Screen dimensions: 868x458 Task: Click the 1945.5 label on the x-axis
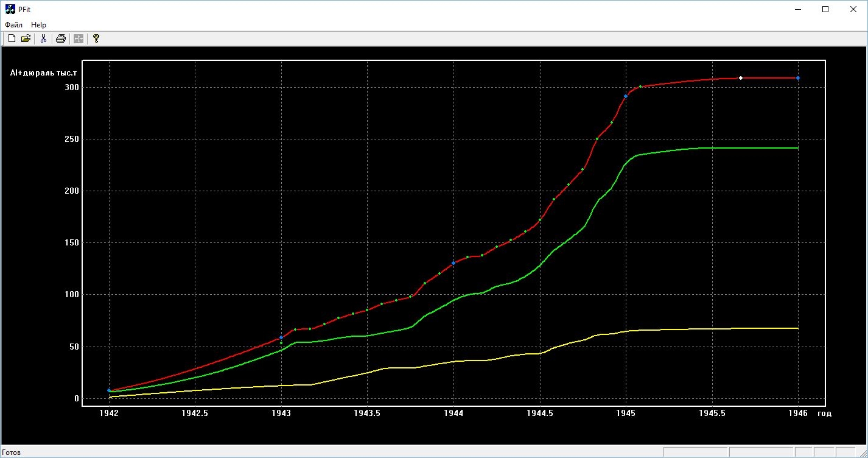coord(712,413)
